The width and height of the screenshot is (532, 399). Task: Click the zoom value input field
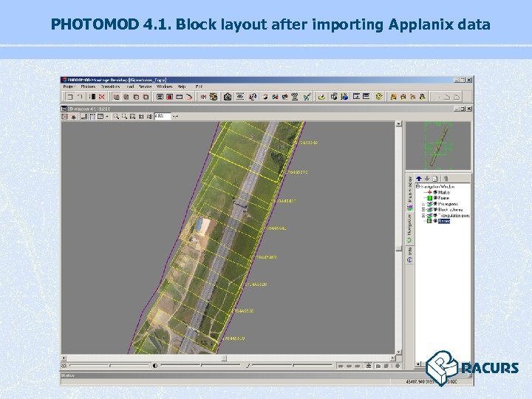163,117
